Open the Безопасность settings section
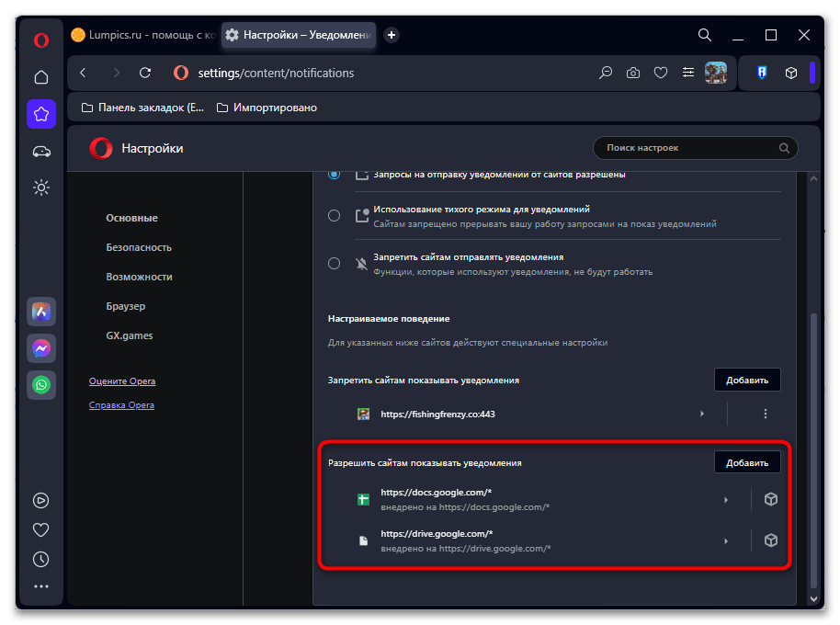The image size is (840, 625). (x=139, y=247)
